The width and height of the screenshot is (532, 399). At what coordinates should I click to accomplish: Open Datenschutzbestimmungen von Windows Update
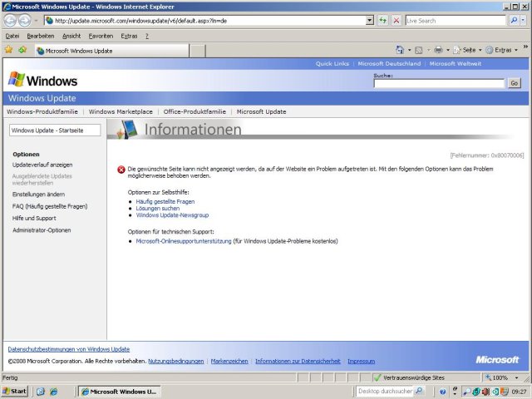[69, 349]
